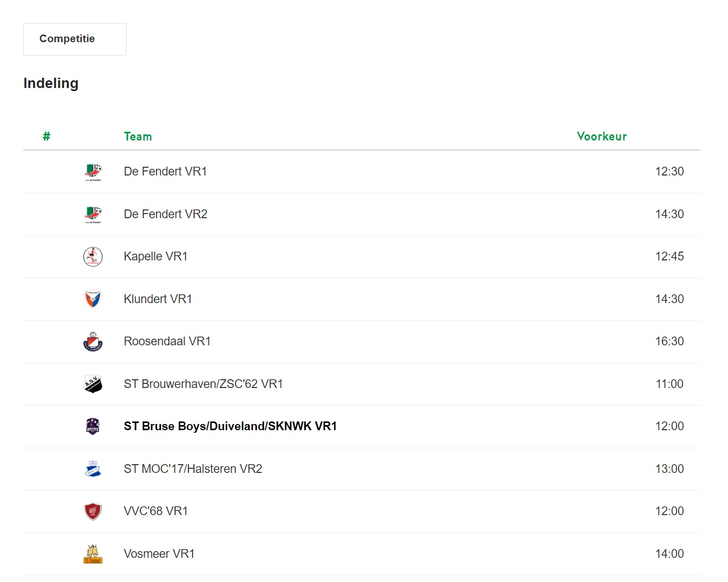Click the Roosendaal VR1 club emblem
The height and width of the screenshot is (582, 728).
93,342
